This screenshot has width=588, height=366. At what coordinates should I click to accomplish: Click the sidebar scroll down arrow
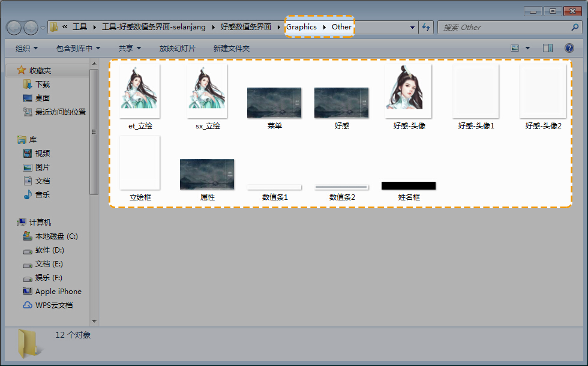pyautogui.click(x=94, y=322)
